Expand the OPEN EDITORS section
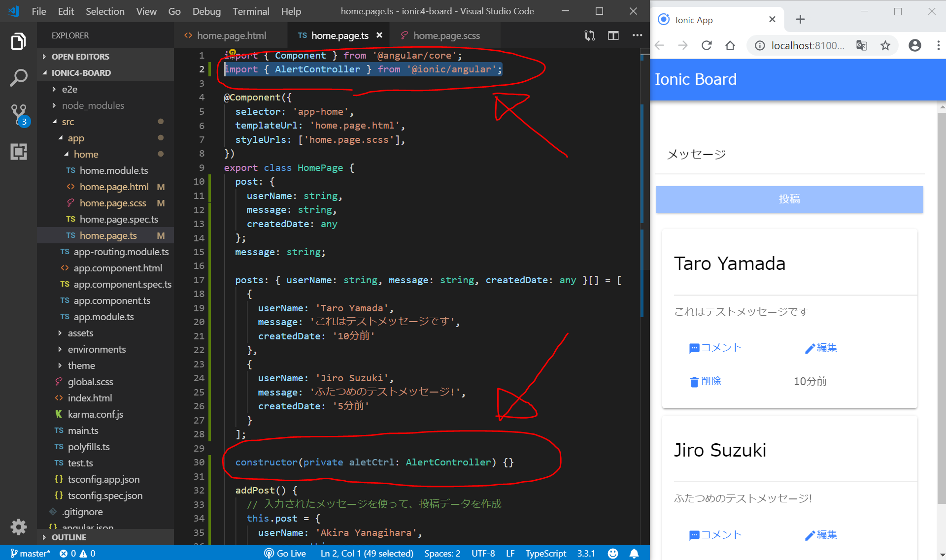The width and height of the screenshot is (946, 560). coord(80,57)
